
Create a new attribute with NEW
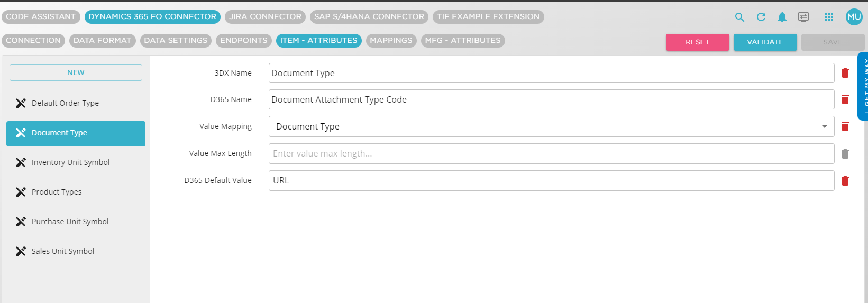point(76,72)
